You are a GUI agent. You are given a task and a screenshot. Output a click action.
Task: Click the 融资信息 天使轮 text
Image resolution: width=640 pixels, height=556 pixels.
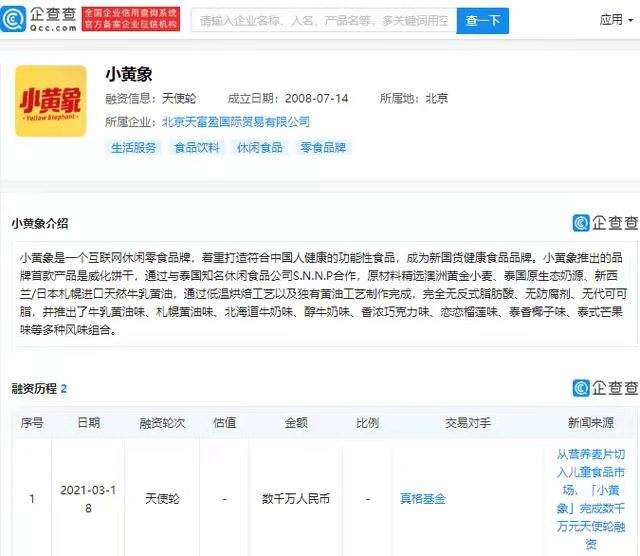151,98
